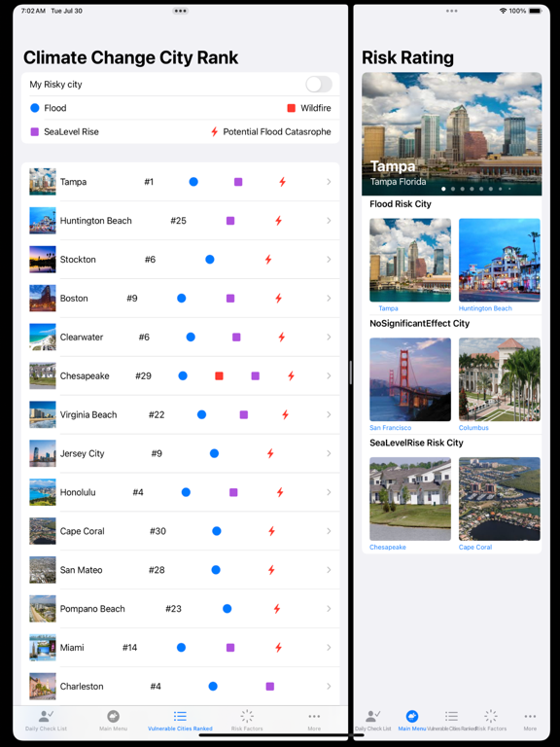This screenshot has height=747, width=560.
Task: Click the purple square in Miami row
Action: [230, 648]
